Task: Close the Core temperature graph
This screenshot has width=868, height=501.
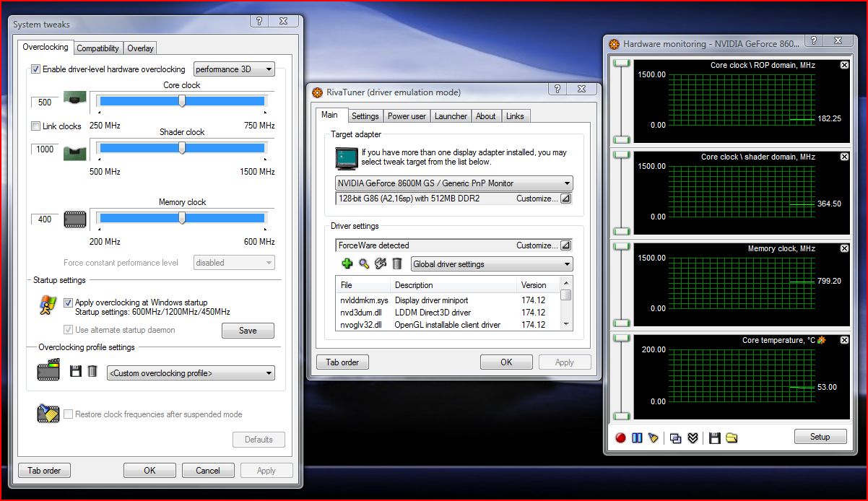Action: [845, 340]
